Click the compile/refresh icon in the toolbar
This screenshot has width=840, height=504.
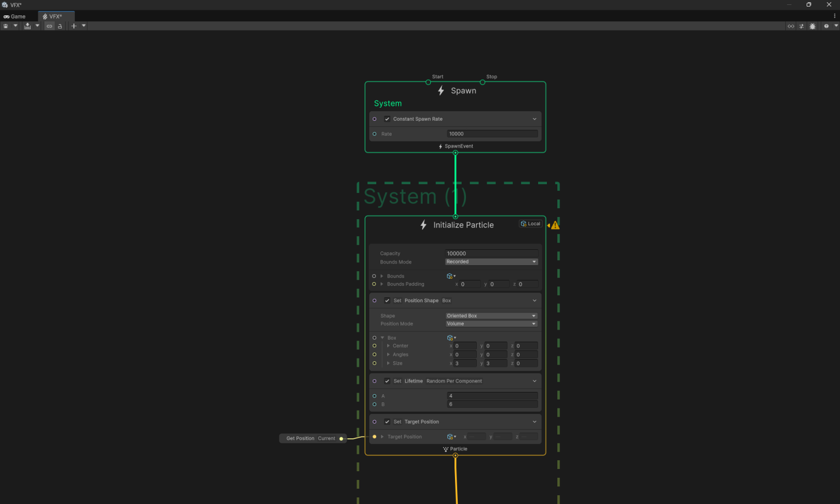(28, 26)
